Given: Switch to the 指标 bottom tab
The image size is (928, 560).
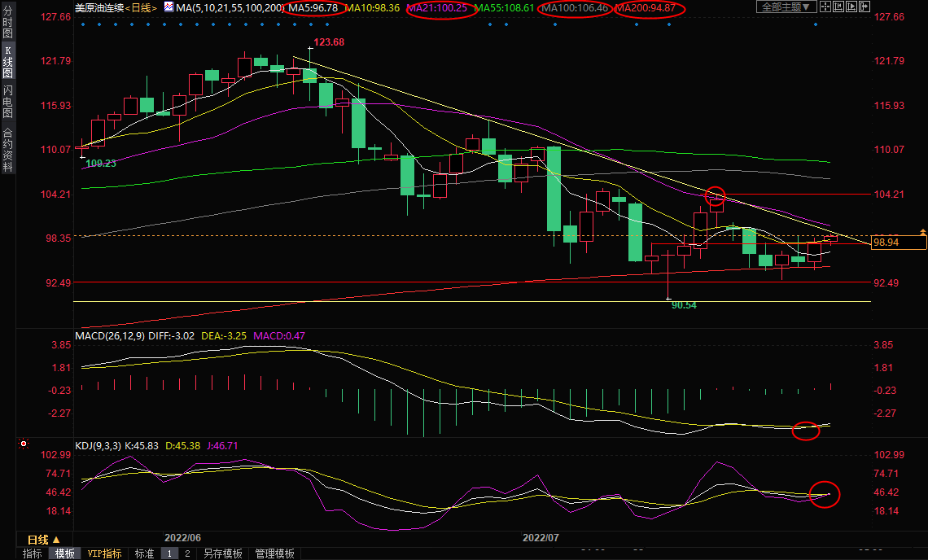Looking at the screenshot, I should click(33, 553).
